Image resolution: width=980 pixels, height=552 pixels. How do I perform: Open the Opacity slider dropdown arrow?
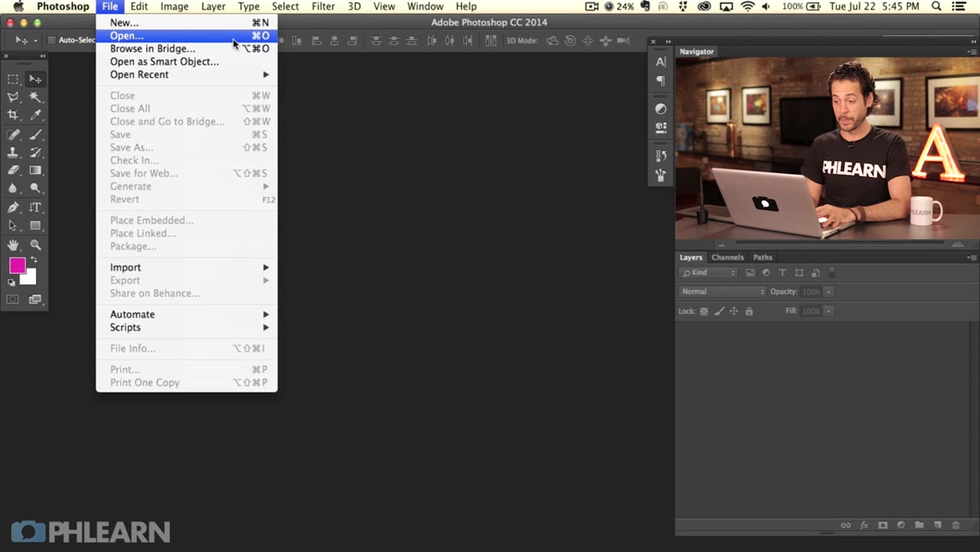click(x=828, y=292)
